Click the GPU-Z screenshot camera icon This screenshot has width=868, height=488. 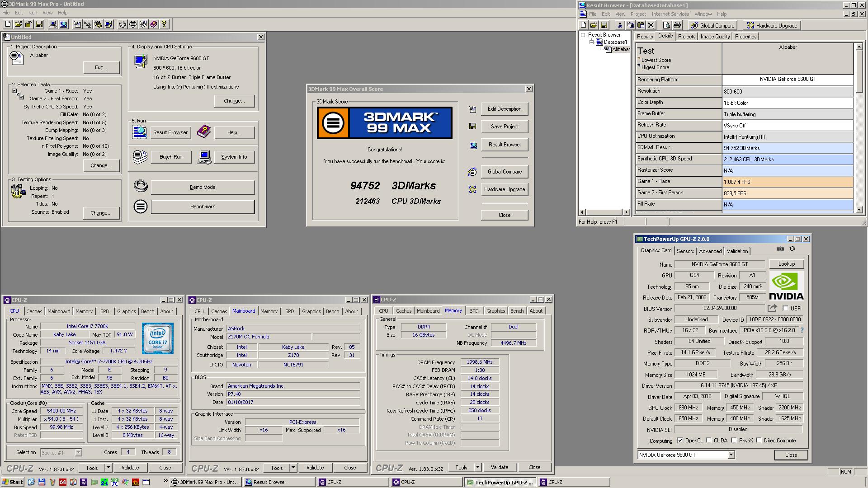(x=780, y=249)
